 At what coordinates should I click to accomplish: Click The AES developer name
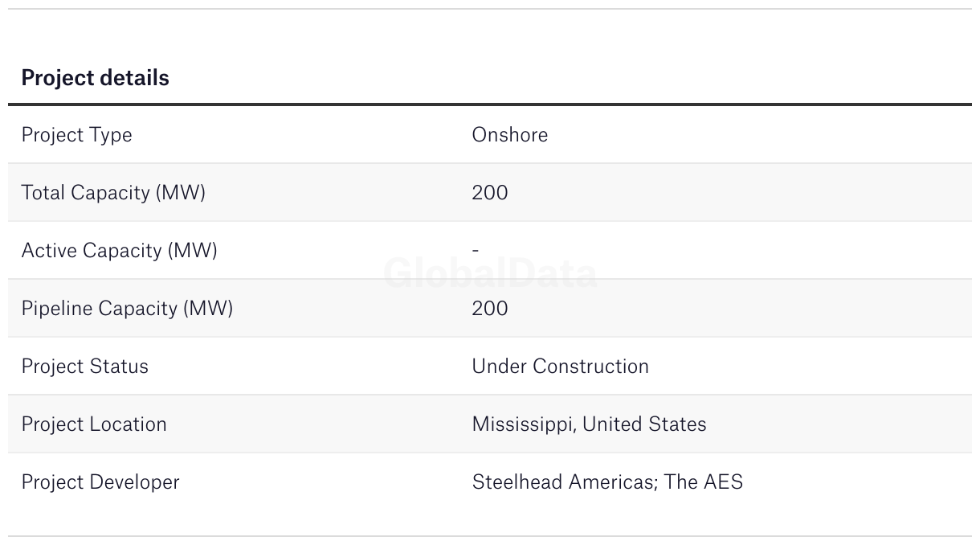pyautogui.click(x=704, y=482)
